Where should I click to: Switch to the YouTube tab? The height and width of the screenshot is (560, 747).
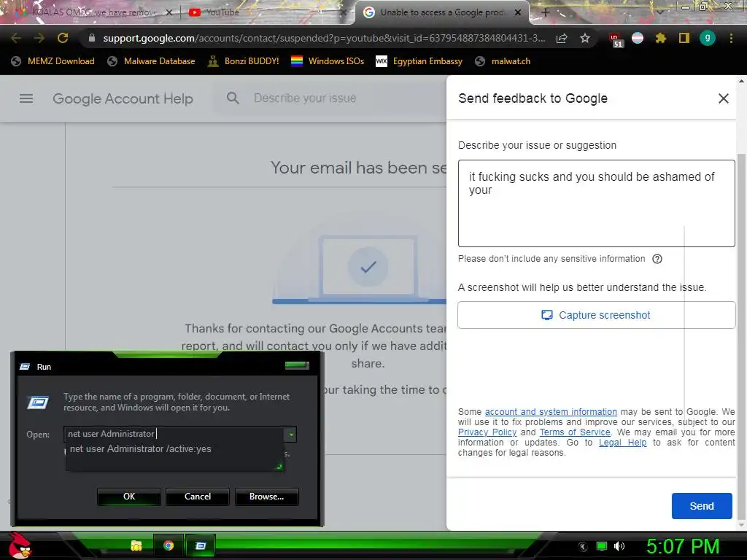pyautogui.click(x=266, y=12)
